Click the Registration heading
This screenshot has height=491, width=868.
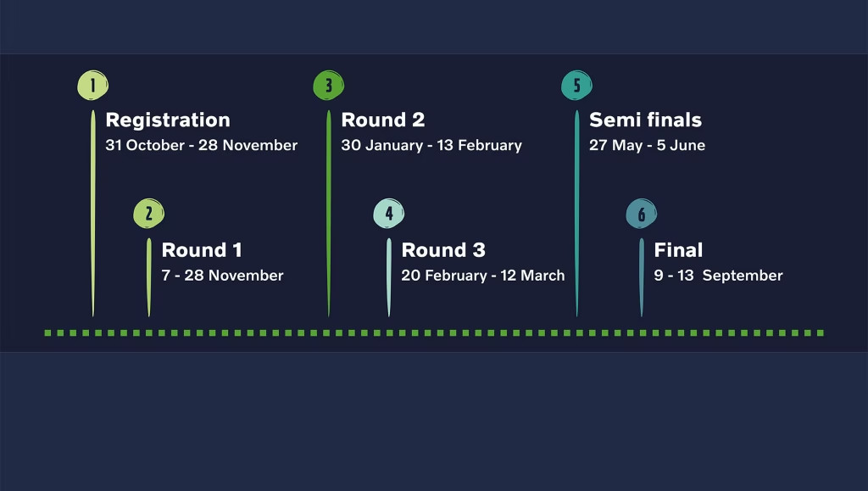(x=168, y=120)
